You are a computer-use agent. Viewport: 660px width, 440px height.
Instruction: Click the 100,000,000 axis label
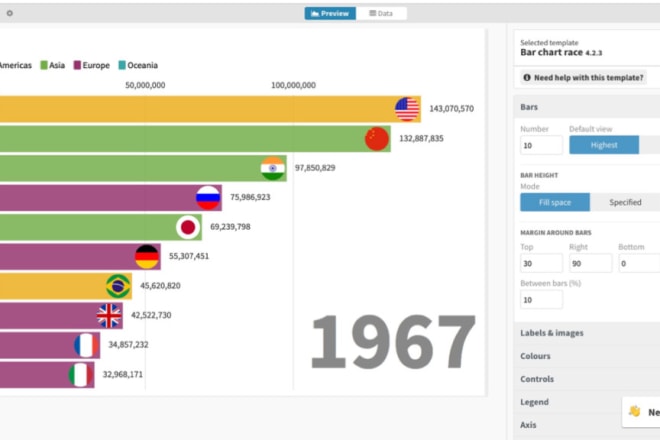pos(293,85)
